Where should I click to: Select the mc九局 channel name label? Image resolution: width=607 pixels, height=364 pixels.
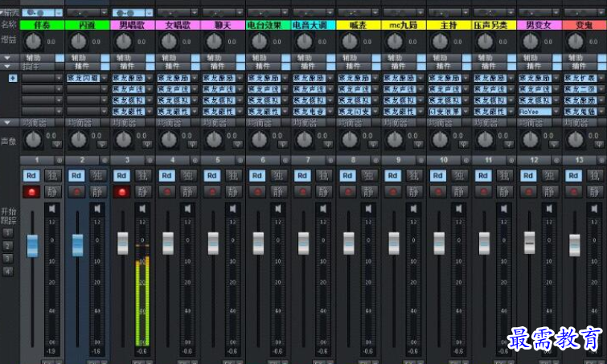pos(404,25)
